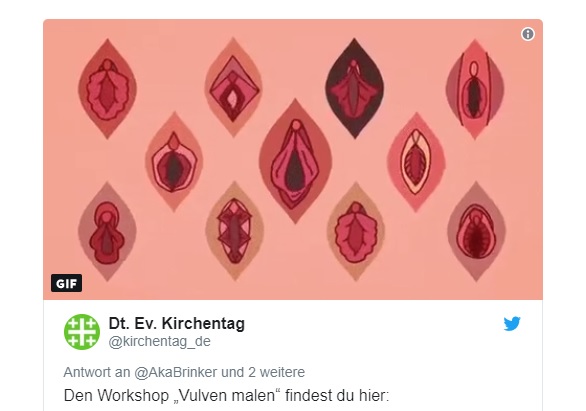Viewport: 586px width, 411px height.
Task: Open the @kirchentag_de handle
Action: [160, 342]
